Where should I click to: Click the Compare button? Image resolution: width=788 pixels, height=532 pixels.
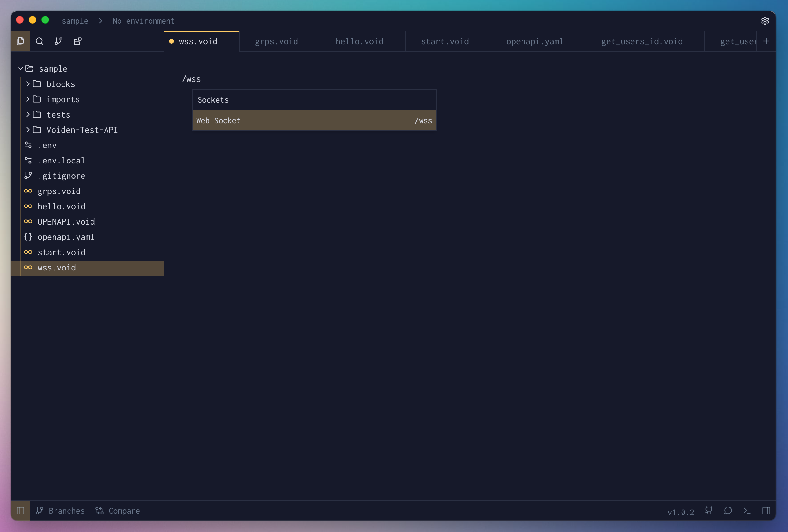(118, 511)
